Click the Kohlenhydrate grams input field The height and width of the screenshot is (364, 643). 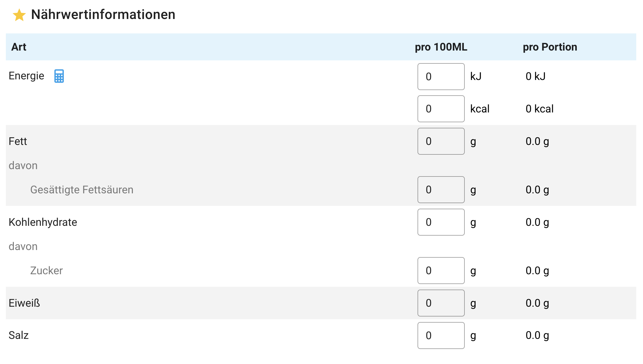[x=441, y=222]
